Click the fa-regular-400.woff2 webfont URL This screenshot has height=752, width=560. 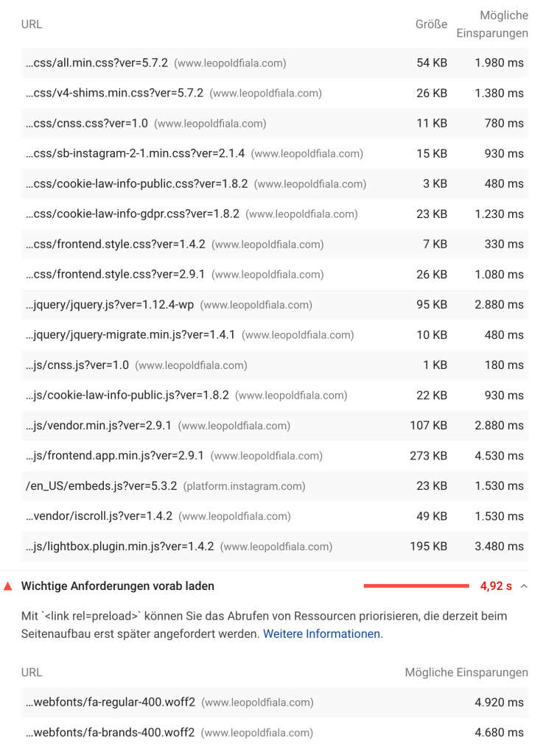coord(111,703)
